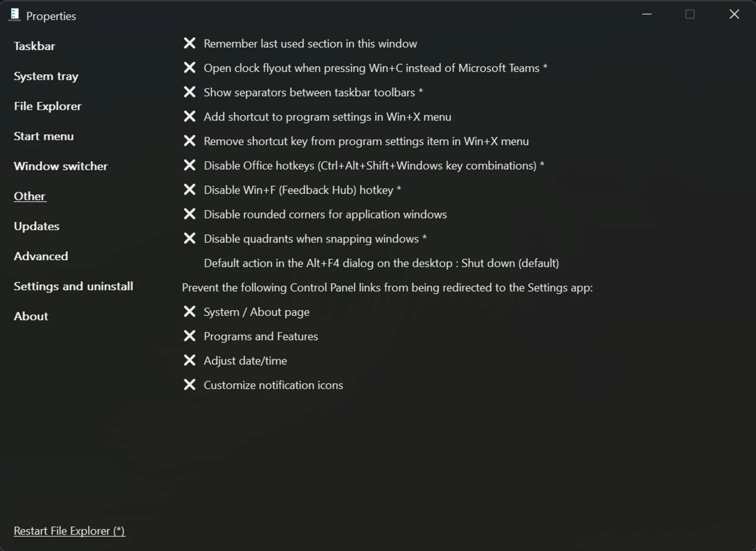The width and height of the screenshot is (756, 551).
Task: Open the Updates section
Action: tap(37, 226)
